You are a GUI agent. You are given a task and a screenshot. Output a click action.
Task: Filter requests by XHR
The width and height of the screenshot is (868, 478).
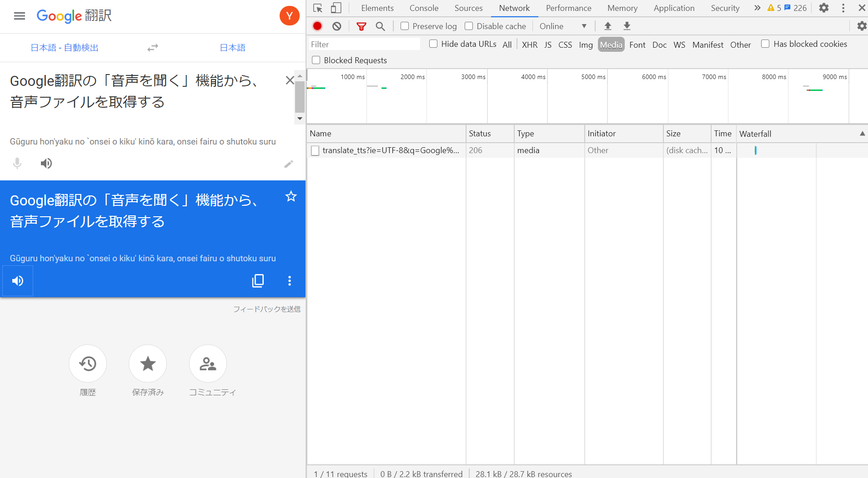coord(530,45)
